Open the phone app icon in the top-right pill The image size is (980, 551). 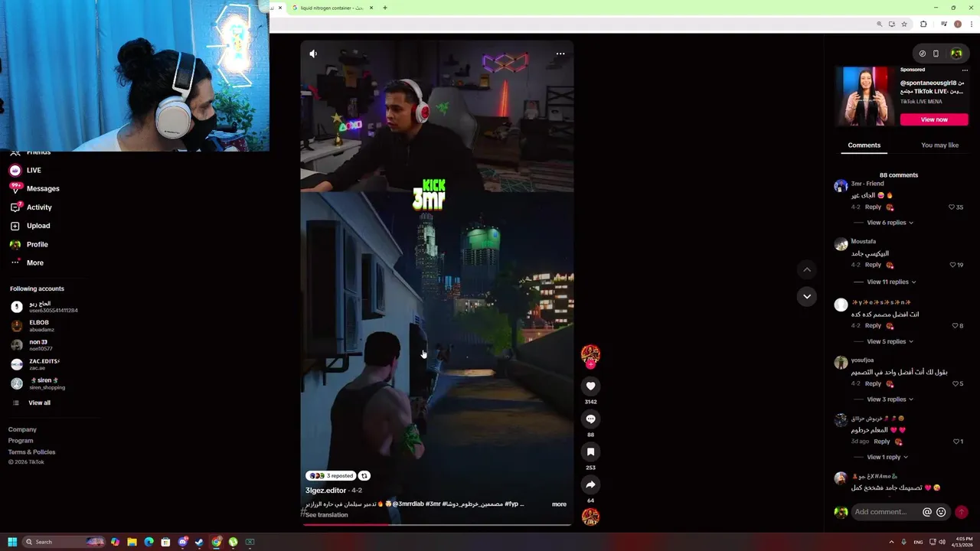[x=936, y=54]
